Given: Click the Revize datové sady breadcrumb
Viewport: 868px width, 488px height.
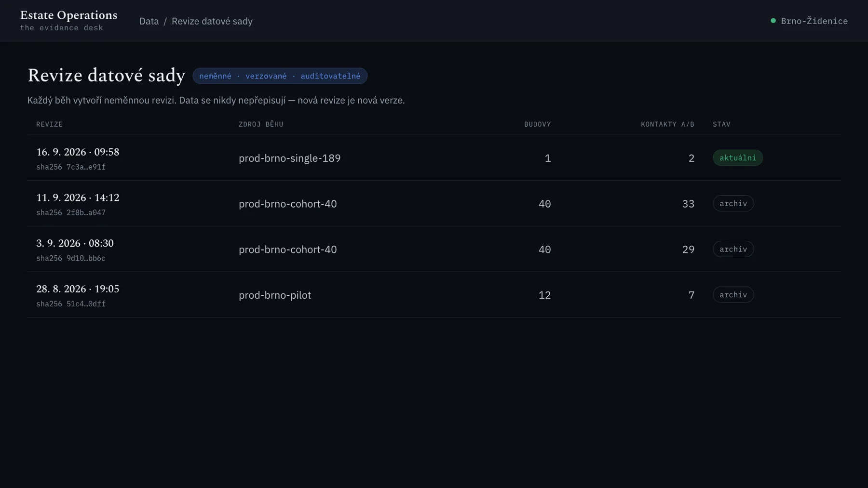Looking at the screenshot, I should (x=212, y=21).
